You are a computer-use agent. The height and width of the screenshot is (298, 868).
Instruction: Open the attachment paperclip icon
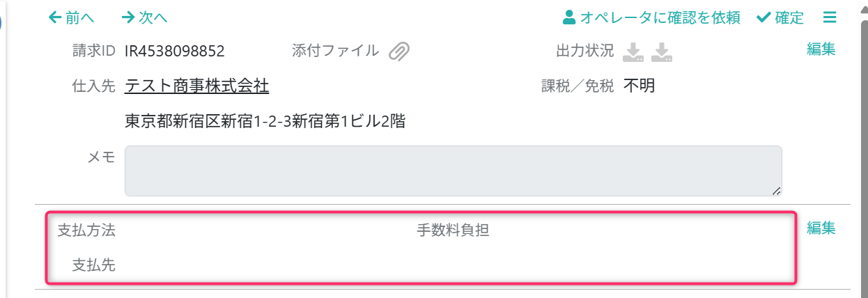pyautogui.click(x=399, y=51)
